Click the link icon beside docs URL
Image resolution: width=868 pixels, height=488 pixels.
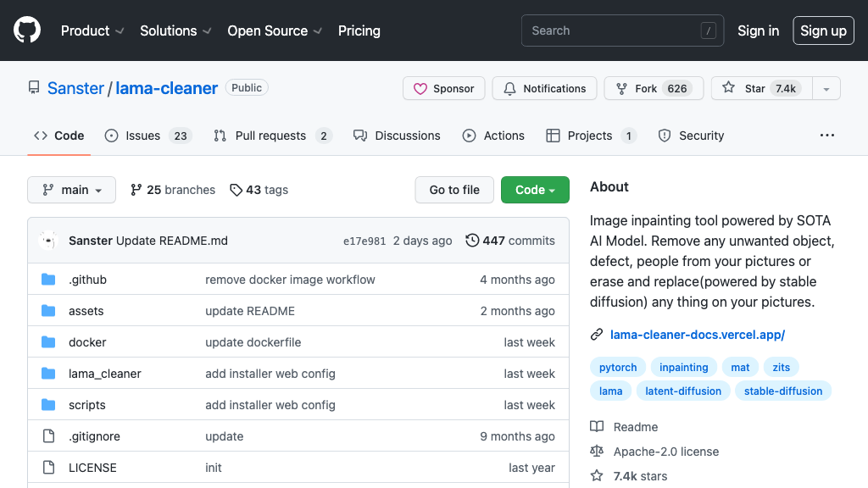(597, 335)
